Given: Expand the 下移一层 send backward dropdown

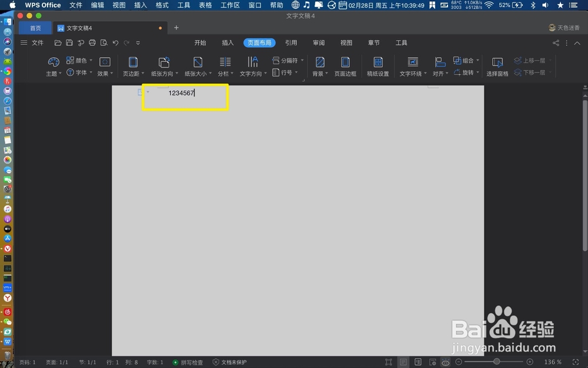Looking at the screenshot, I should click(550, 72).
